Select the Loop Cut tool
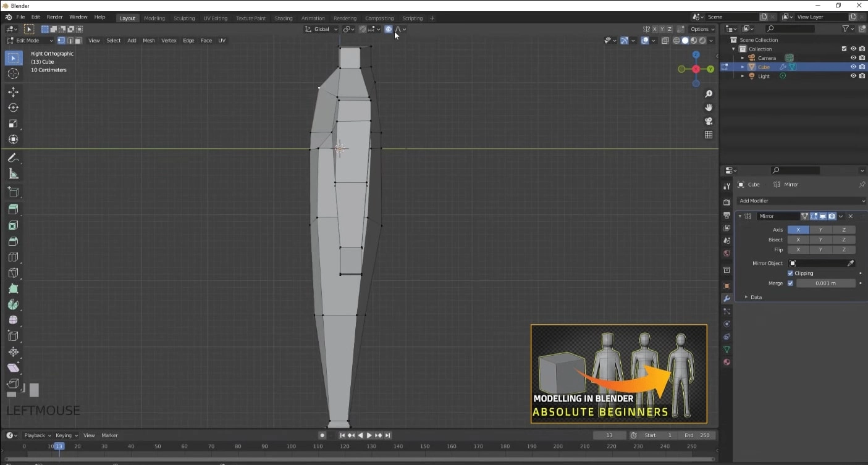 13,256
